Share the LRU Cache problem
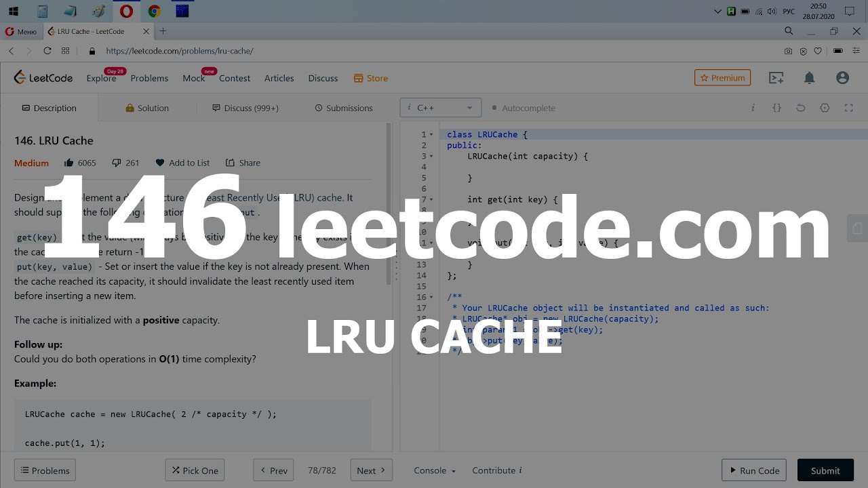This screenshot has width=868, height=488. (243, 163)
